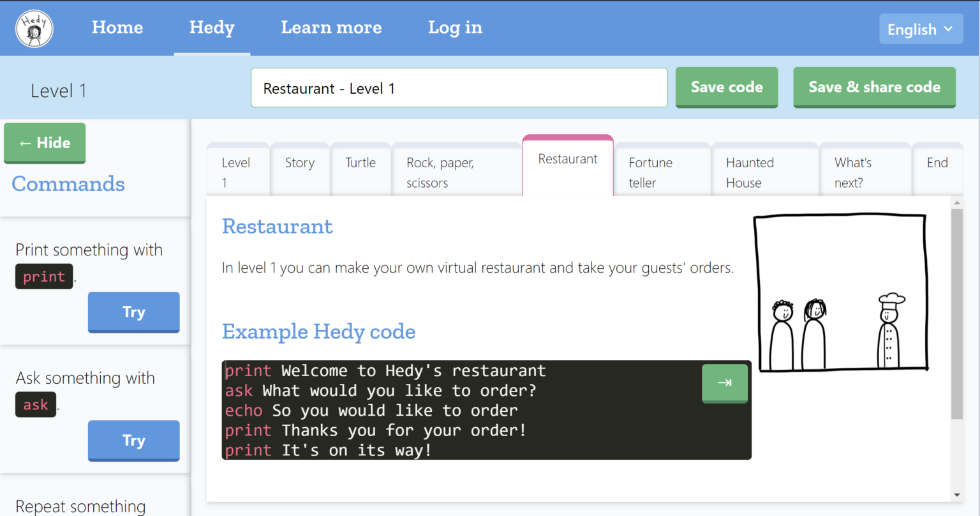Click the Save code button

pos(727,87)
